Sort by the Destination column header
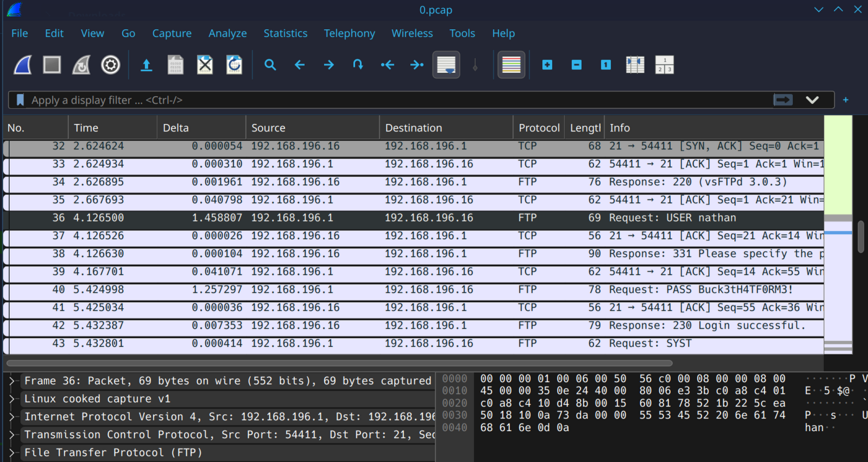 [x=446, y=128]
